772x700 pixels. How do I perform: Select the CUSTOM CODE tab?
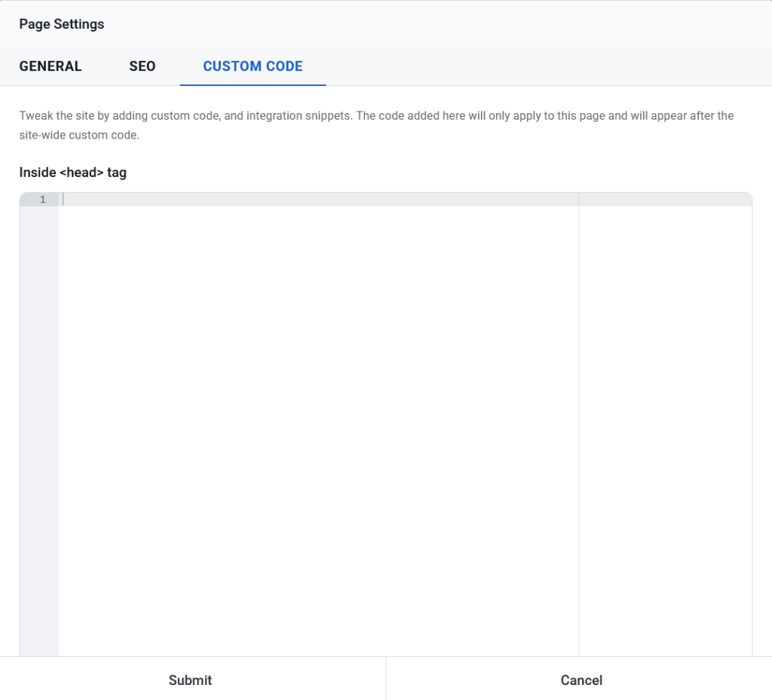253,66
